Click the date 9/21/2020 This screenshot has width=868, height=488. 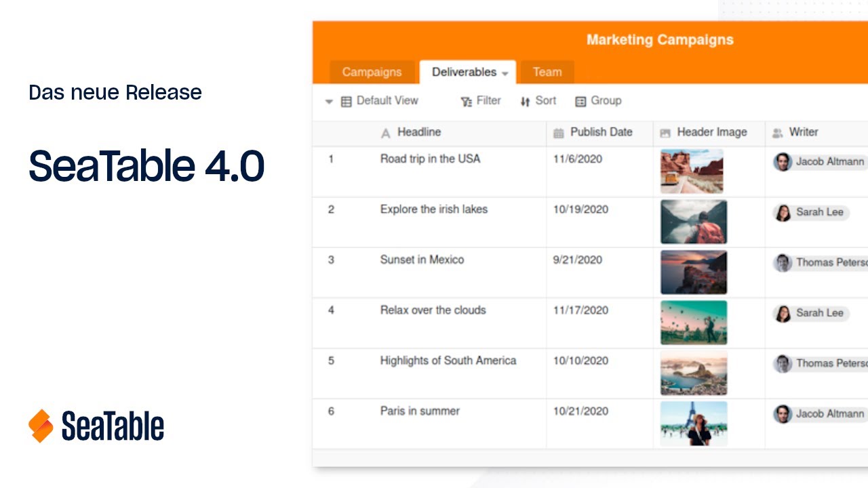point(577,260)
